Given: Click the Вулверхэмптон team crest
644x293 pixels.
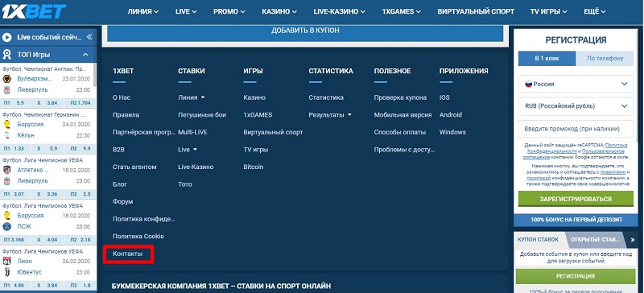Looking at the screenshot, I should [x=6, y=79].
